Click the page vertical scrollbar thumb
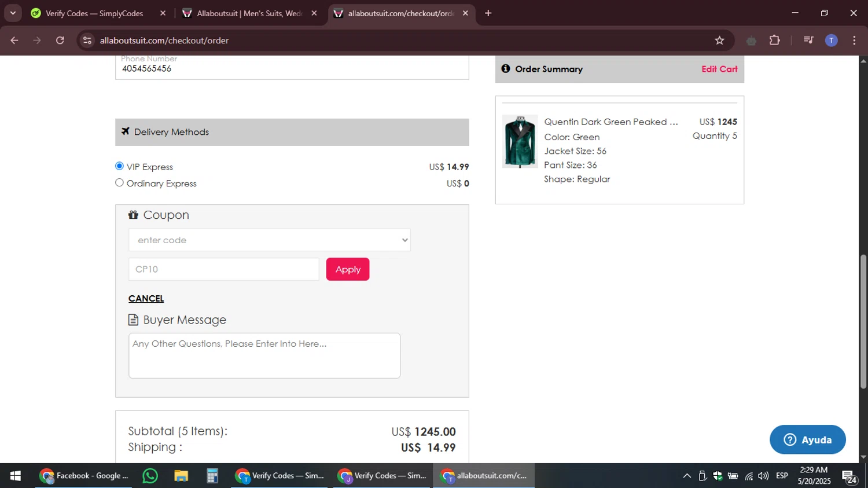 click(x=863, y=321)
